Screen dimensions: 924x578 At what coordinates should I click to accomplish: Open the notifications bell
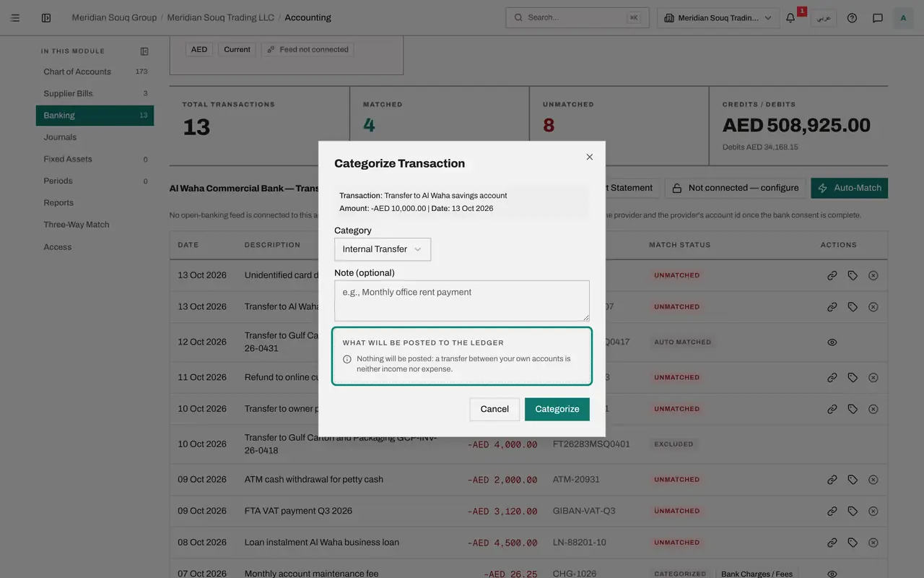(790, 18)
